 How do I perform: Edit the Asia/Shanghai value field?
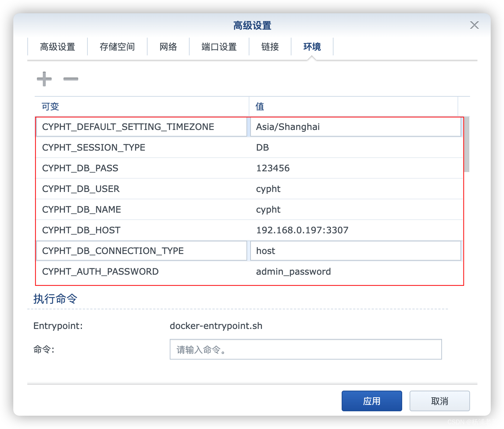[x=356, y=127]
